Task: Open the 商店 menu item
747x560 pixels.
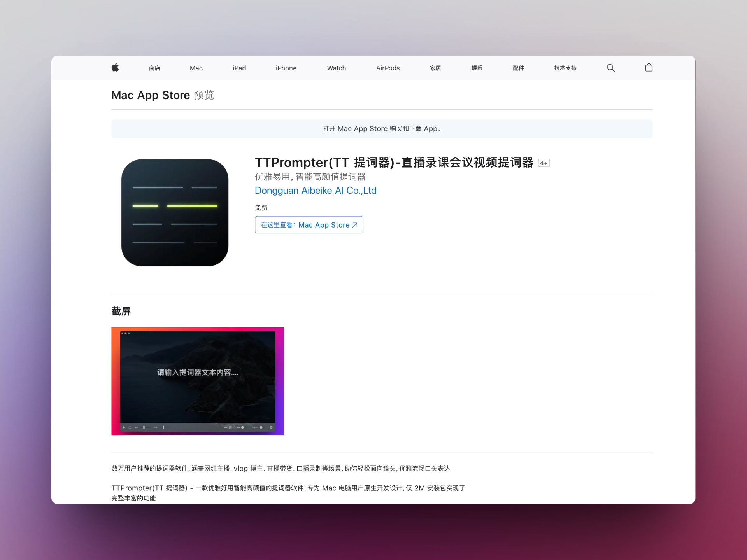Action: tap(154, 68)
